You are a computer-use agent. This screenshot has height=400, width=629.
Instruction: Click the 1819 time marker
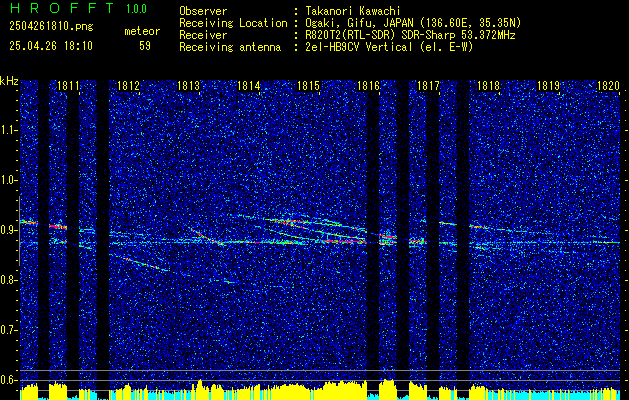tap(548, 86)
